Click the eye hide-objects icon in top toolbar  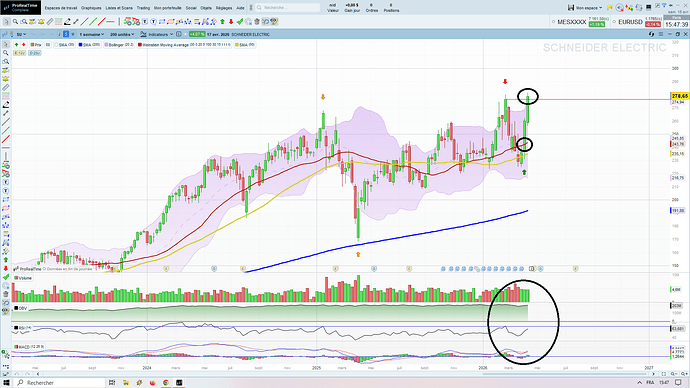(x=274, y=22)
